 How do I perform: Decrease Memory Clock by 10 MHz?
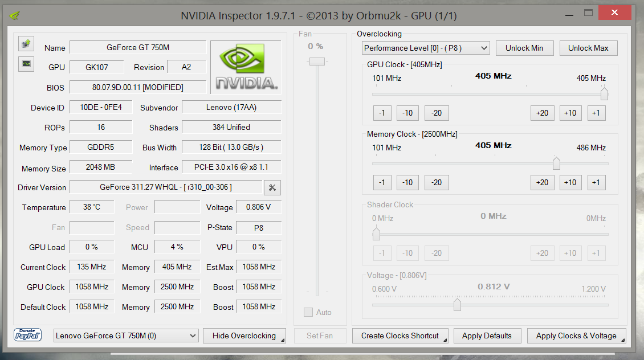tap(407, 182)
